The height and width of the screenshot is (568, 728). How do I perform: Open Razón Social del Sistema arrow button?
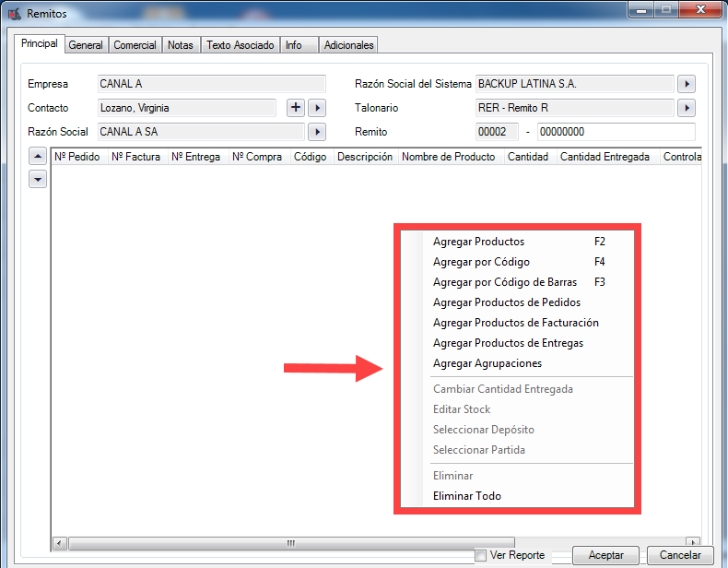click(687, 84)
